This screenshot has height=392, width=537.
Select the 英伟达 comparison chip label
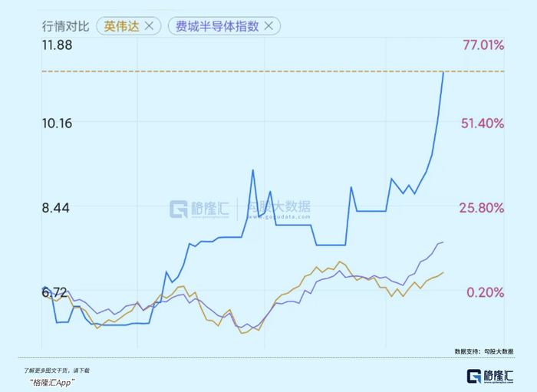(x=120, y=26)
